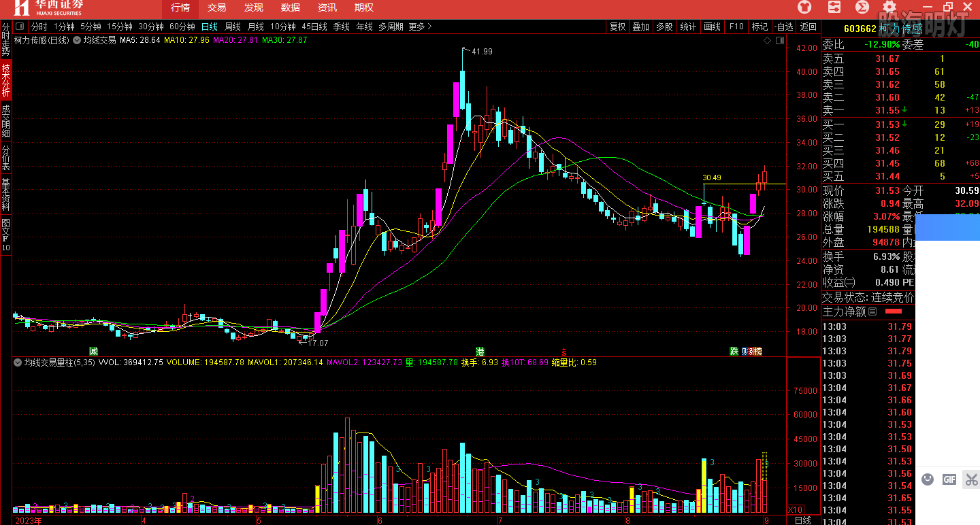Click the 17.07 low price label
980x525 pixels.
(x=318, y=343)
